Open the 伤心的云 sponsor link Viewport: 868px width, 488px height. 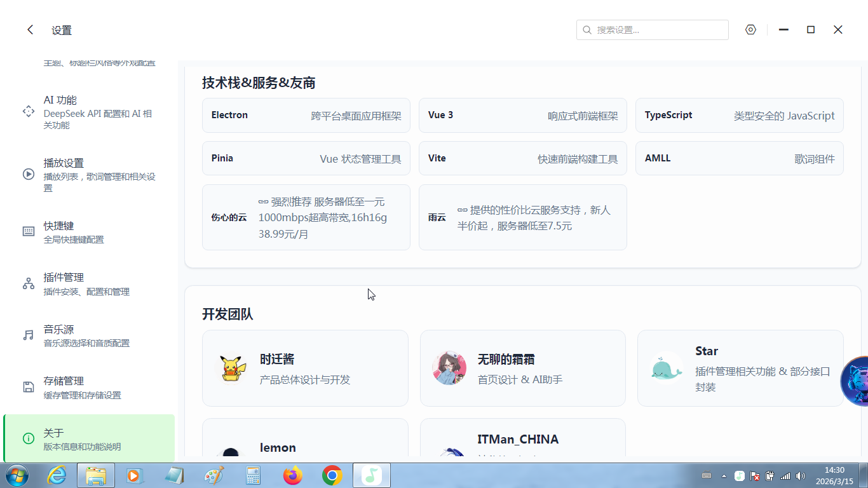(x=306, y=218)
